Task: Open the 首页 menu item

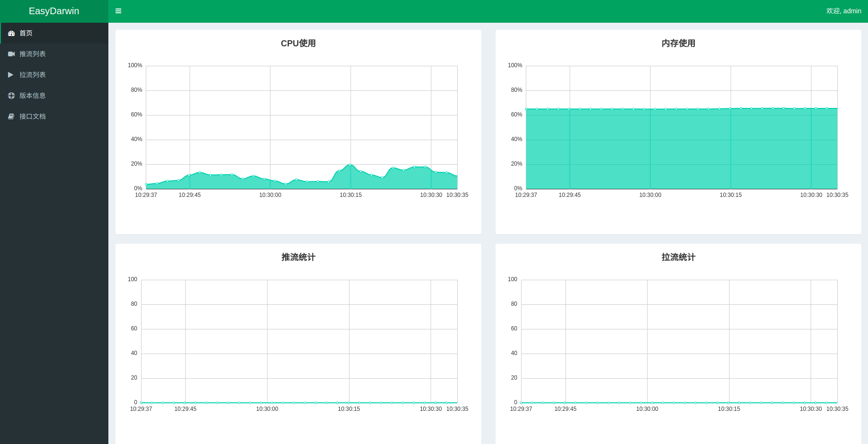Action: pyautogui.click(x=54, y=33)
